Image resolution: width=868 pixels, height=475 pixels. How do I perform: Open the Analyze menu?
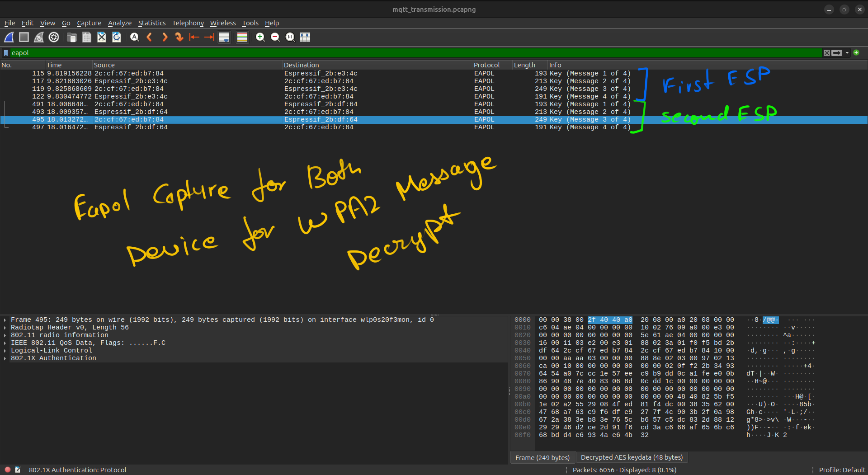pyautogui.click(x=120, y=23)
